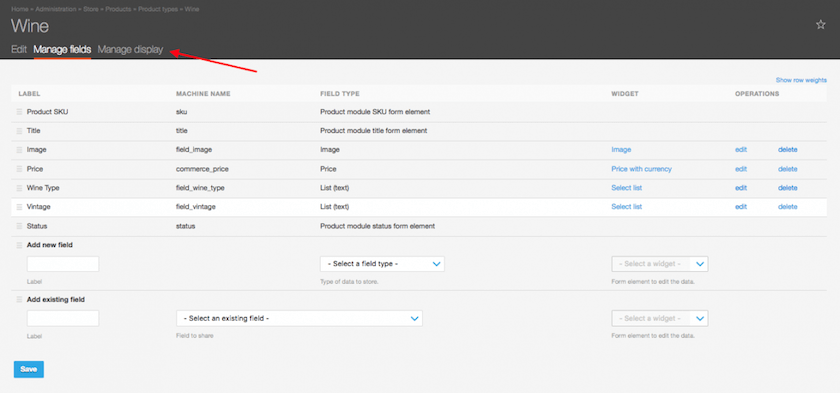Open Price with currency widget link
840x393 pixels.
point(641,169)
